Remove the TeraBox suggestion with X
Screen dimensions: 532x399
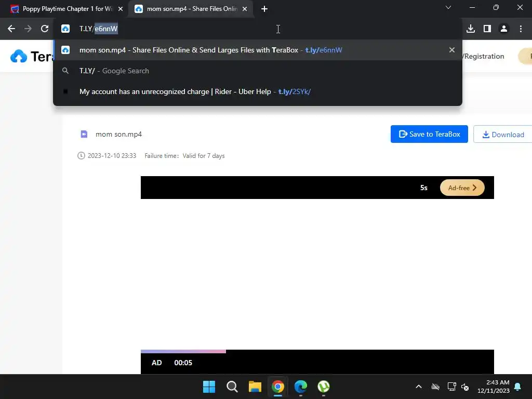pos(451,50)
